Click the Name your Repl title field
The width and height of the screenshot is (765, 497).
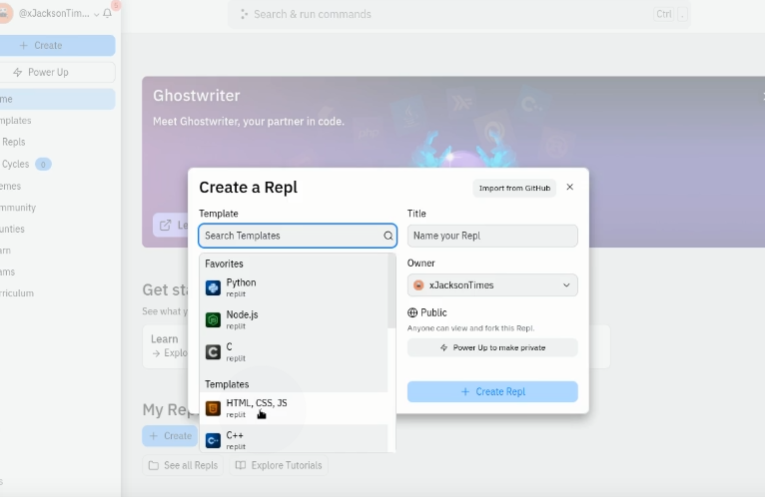(492, 236)
